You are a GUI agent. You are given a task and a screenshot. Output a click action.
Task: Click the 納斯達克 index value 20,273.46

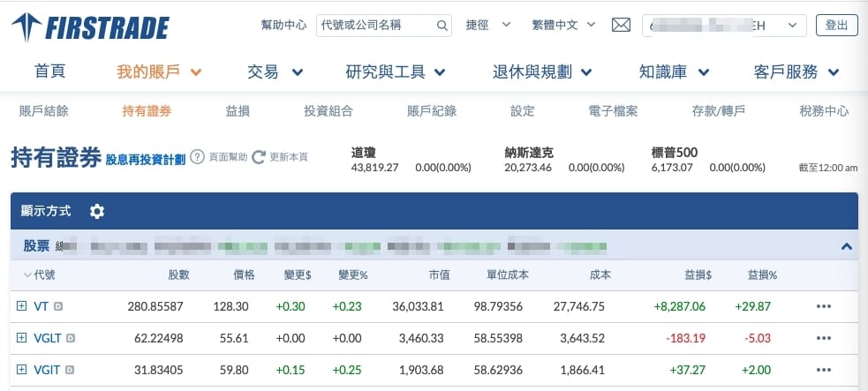528,168
